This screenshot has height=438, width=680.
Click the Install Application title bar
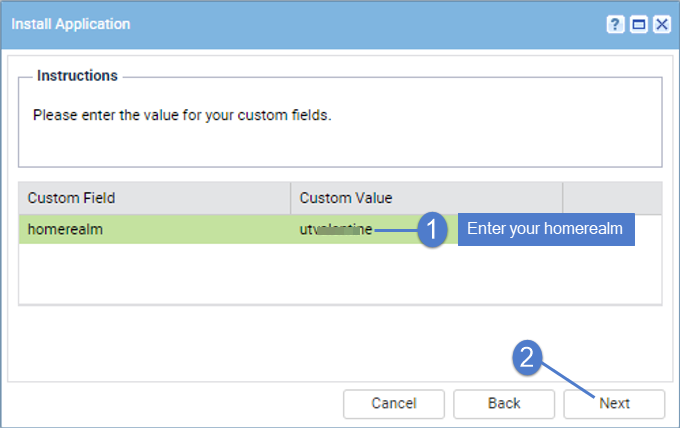point(304,24)
